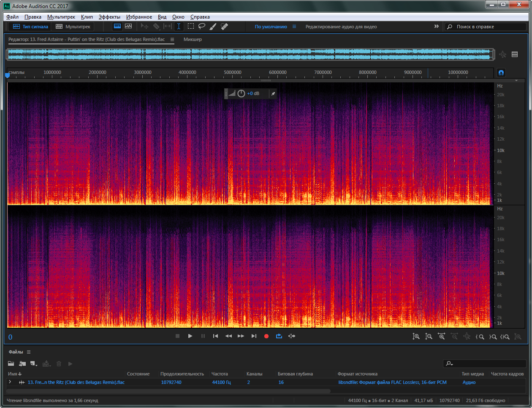Click the Open File folder icon
Viewport: 532px width, 408px height.
(x=11, y=364)
